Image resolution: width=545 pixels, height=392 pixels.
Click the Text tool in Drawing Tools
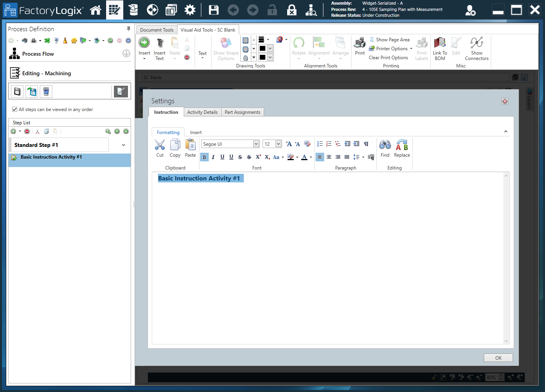click(202, 49)
